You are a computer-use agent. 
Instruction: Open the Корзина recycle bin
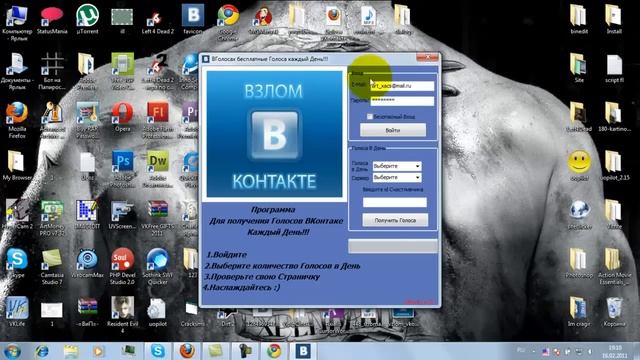click(x=614, y=312)
